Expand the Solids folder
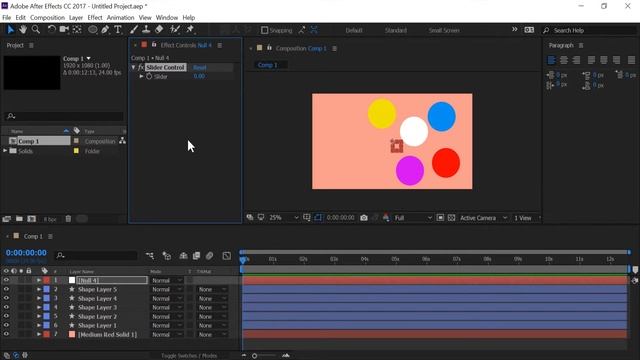 pos(5,151)
